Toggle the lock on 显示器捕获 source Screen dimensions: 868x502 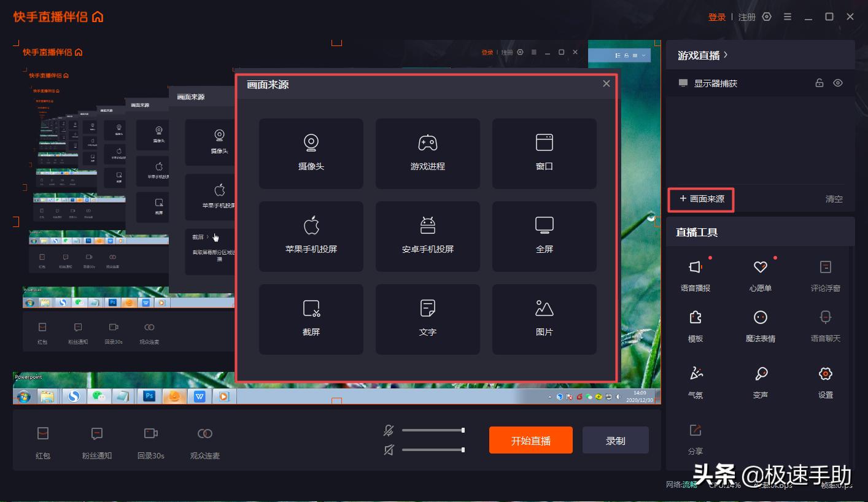[x=819, y=83]
